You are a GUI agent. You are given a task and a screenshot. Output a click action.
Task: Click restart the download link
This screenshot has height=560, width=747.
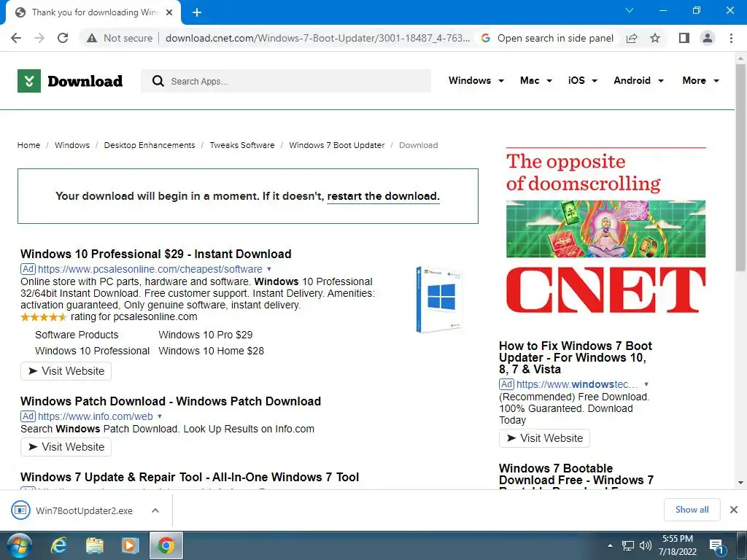(x=383, y=196)
